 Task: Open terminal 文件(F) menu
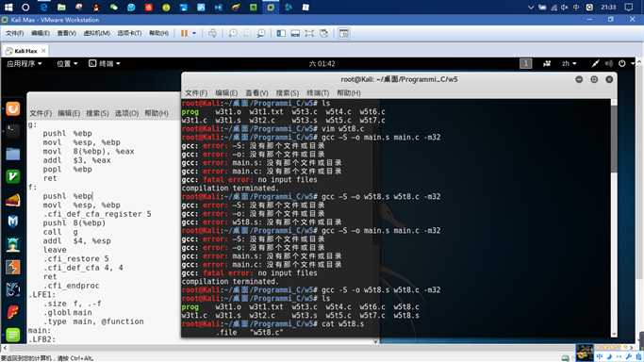pyautogui.click(x=196, y=93)
